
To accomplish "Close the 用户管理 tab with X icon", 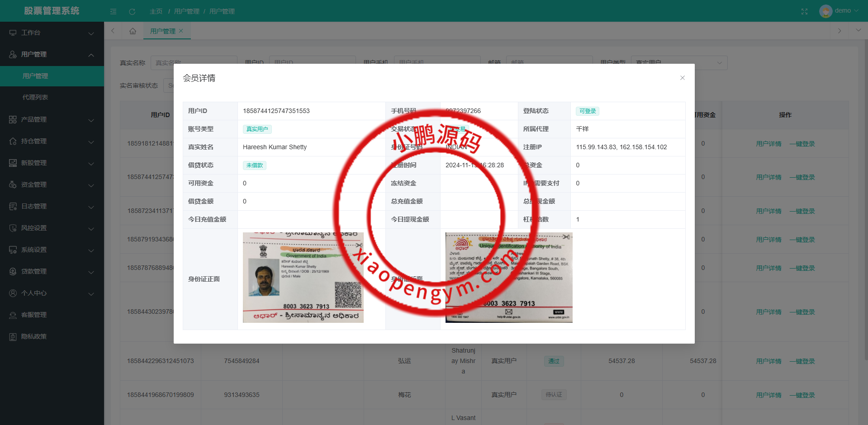I will click(181, 31).
